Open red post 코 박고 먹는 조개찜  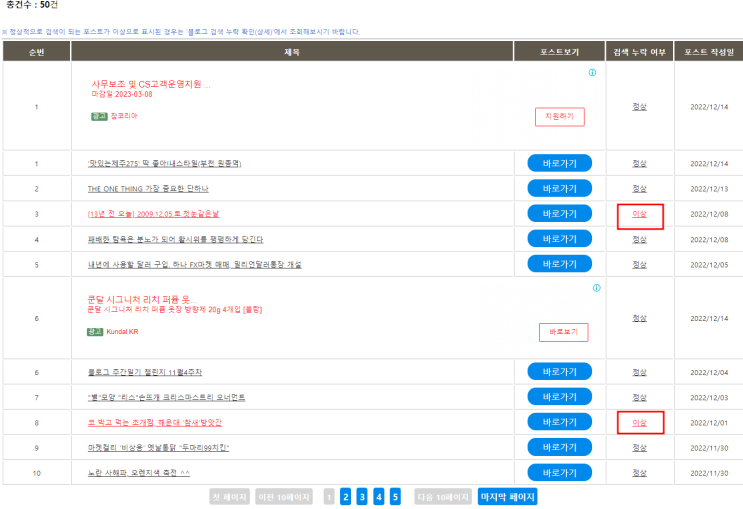pyautogui.click(x=154, y=423)
